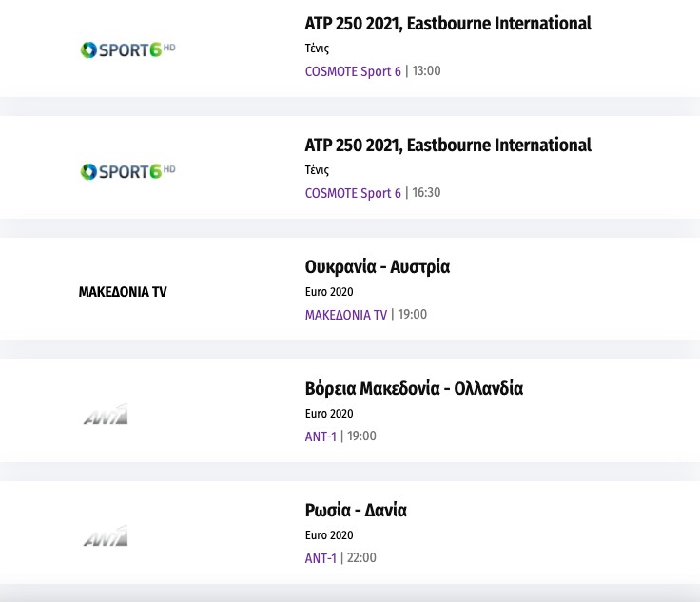700x602 pixels.
Task: Open the Βόρεια Μακεδονία - Ολλανδία match title
Action: [414, 389]
